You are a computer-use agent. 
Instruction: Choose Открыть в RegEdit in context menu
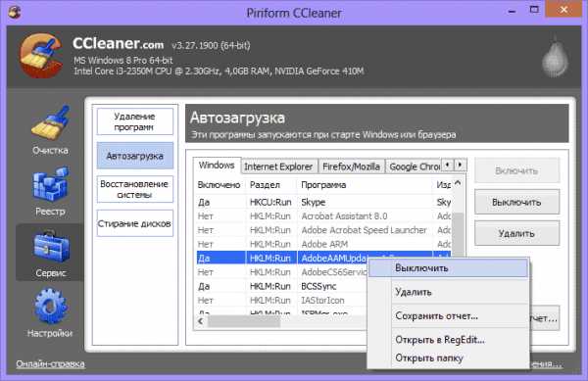pos(449,340)
